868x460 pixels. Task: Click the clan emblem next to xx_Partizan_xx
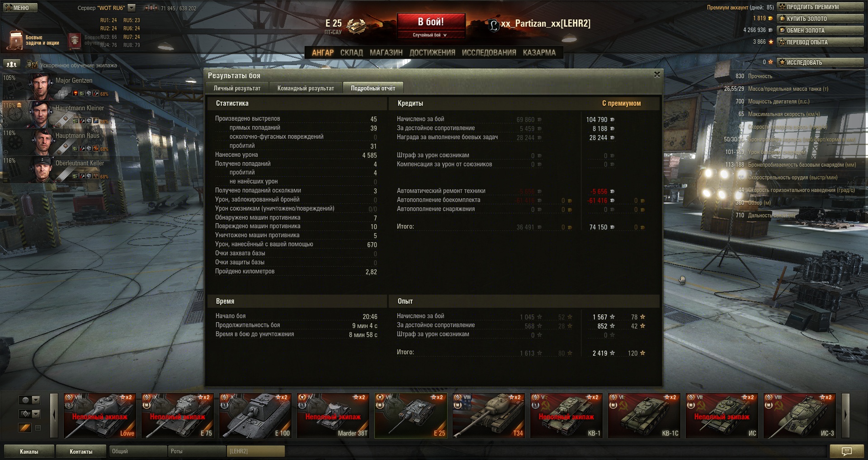(x=494, y=25)
